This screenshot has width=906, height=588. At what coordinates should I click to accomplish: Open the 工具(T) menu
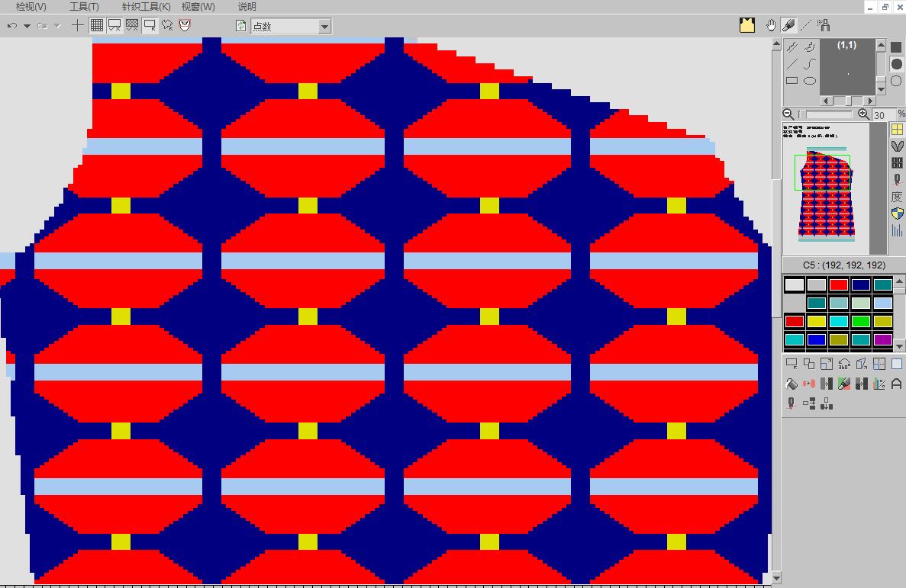pyautogui.click(x=85, y=7)
